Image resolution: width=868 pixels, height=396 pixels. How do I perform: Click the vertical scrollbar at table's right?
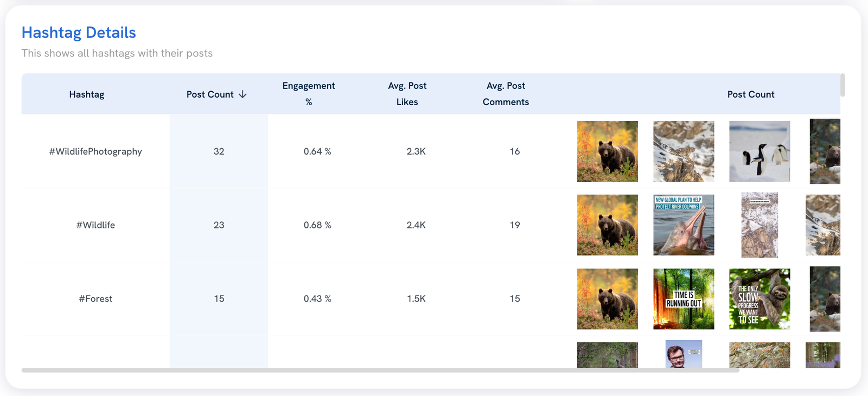pyautogui.click(x=843, y=85)
